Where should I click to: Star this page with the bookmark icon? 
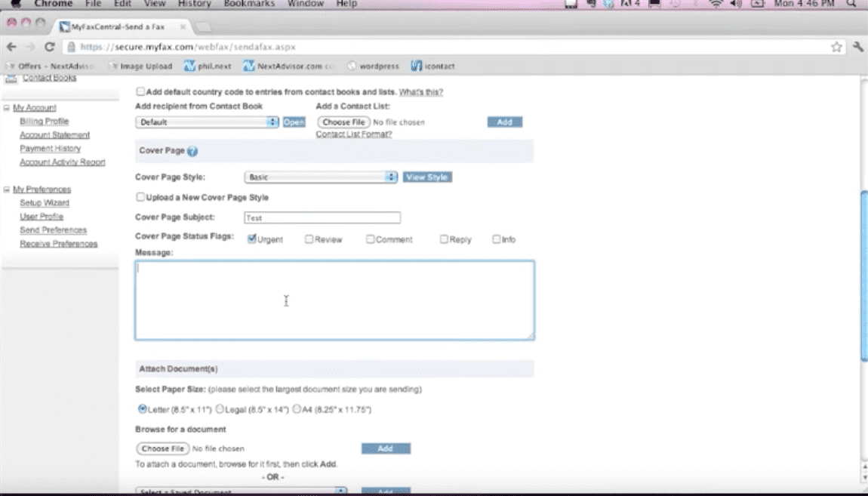point(836,47)
